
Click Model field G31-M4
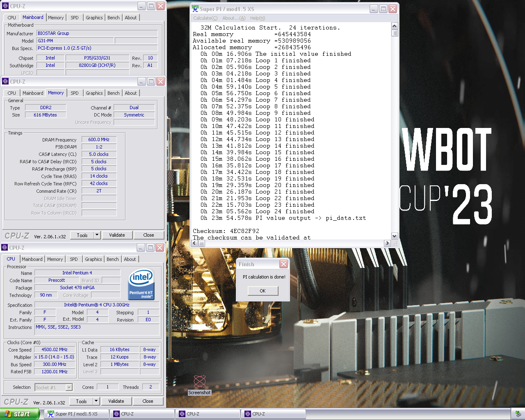[x=75, y=41]
